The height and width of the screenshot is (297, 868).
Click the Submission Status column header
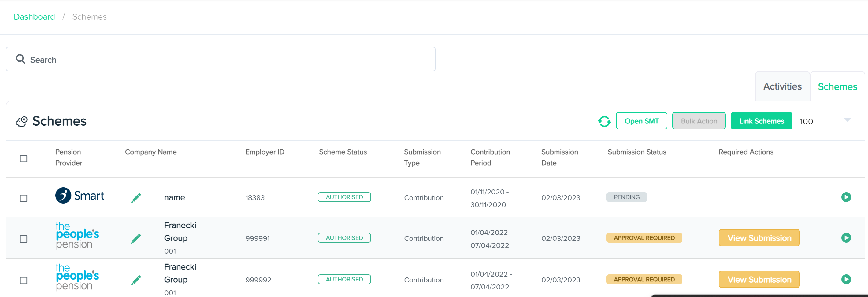tap(637, 152)
